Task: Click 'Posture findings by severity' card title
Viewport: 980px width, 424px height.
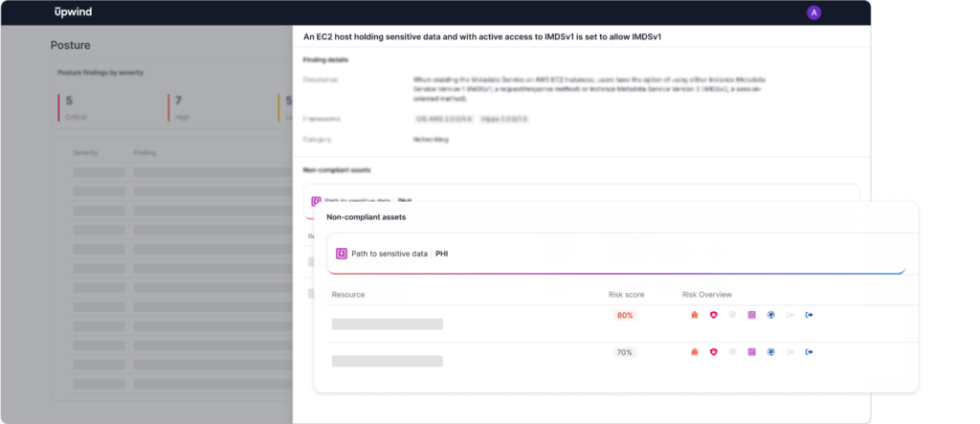Action: [100, 73]
